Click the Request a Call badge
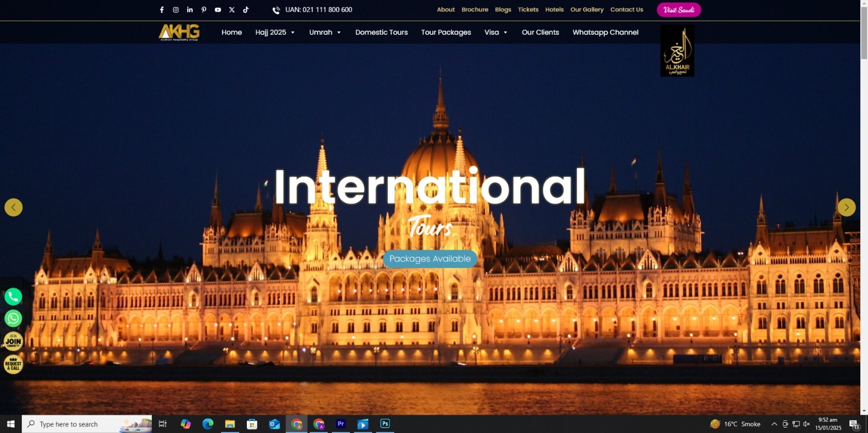Image resolution: width=868 pixels, height=433 pixels. (14, 365)
